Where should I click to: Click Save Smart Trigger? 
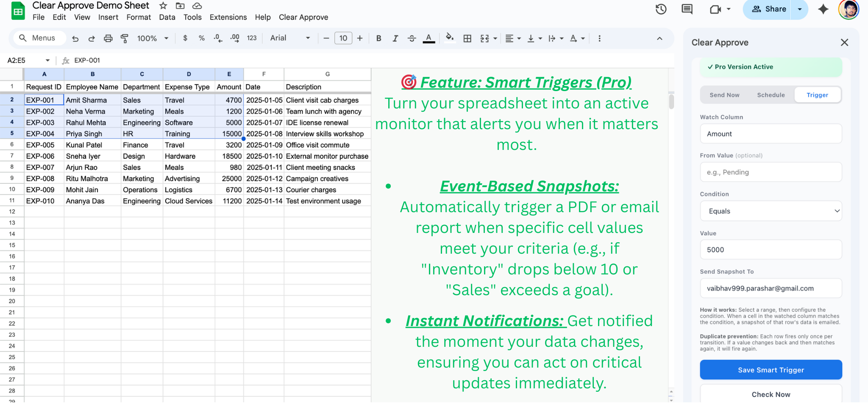[x=771, y=370]
